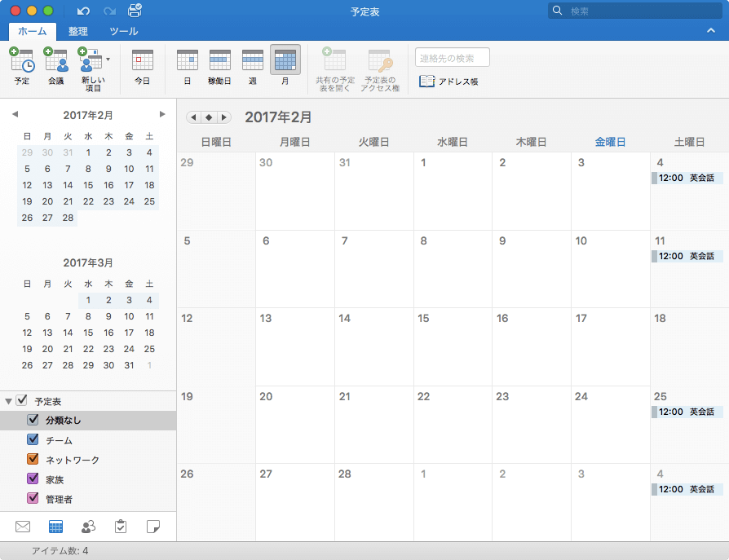Viewport: 729px width, 560px height.
Task: Open the 英会話 event on February 25
Action: point(687,412)
